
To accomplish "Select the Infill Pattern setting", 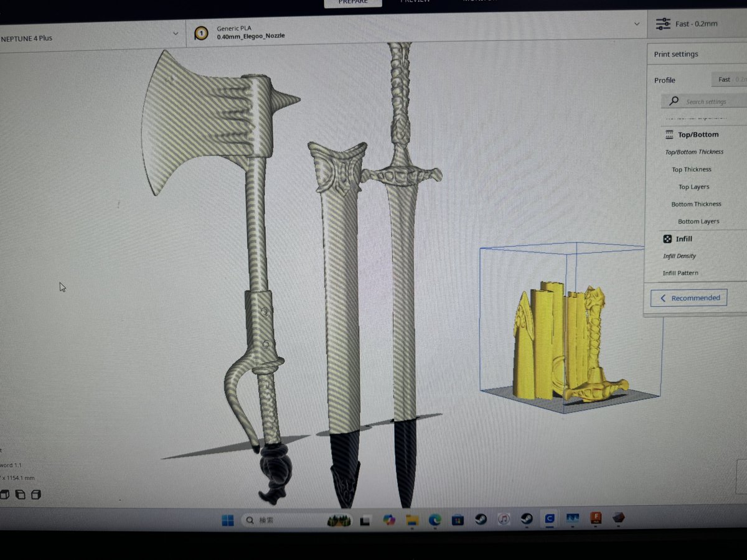I will [680, 273].
